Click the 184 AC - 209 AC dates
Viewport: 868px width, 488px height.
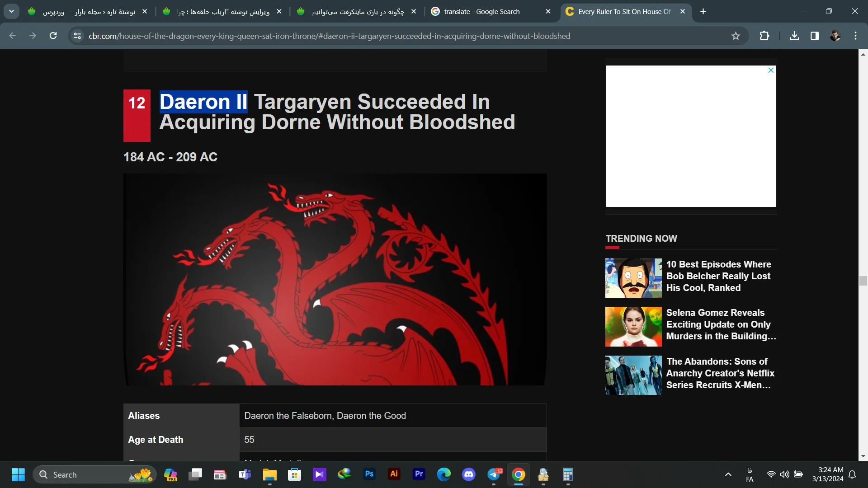click(170, 157)
